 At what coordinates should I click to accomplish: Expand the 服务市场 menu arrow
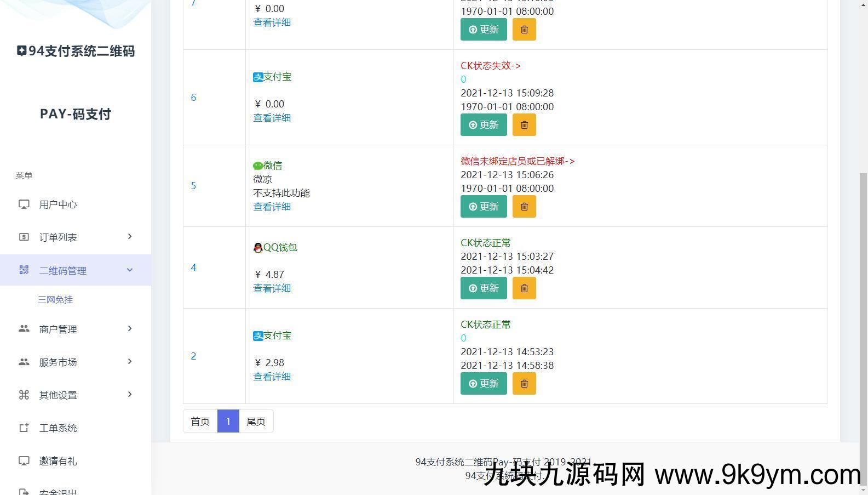click(130, 362)
